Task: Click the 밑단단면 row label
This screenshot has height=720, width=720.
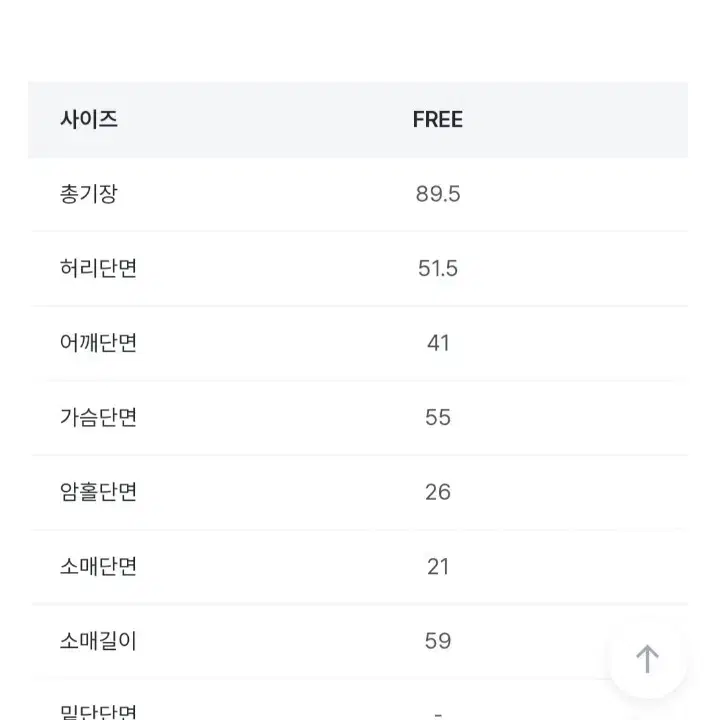Action: [98, 711]
